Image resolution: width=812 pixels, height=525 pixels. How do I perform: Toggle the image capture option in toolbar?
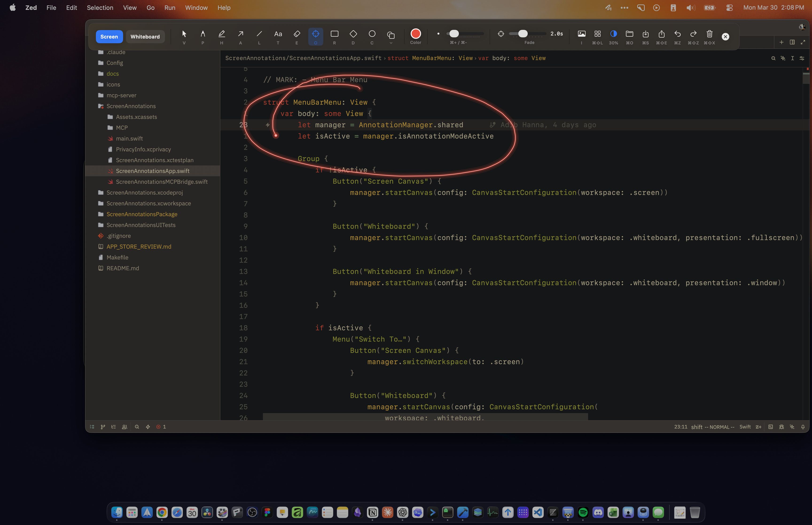pyautogui.click(x=582, y=33)
